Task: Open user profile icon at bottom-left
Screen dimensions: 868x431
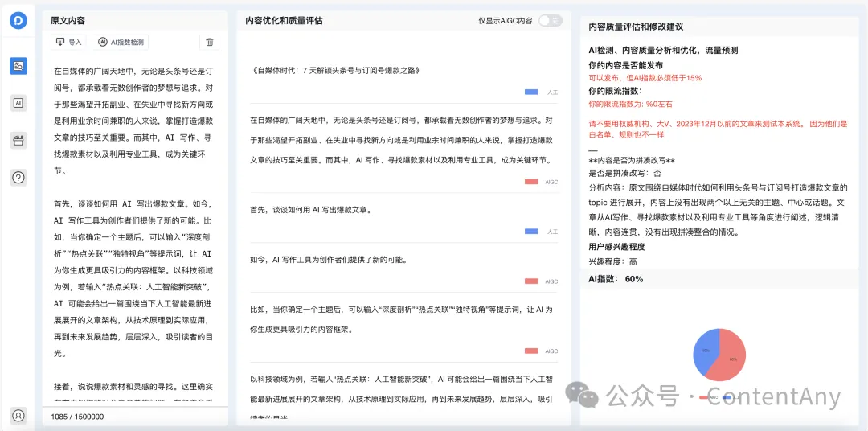Action: pyautogui.click(x=18, y=415)
